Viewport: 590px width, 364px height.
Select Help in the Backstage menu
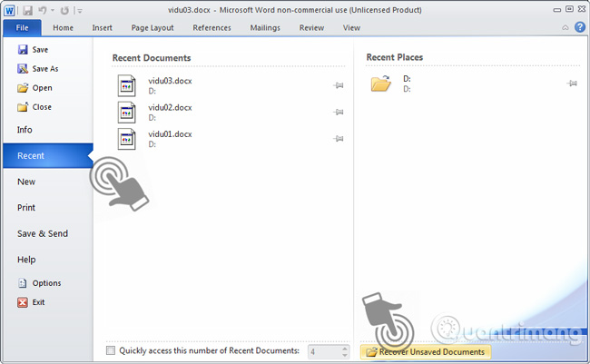26,260
